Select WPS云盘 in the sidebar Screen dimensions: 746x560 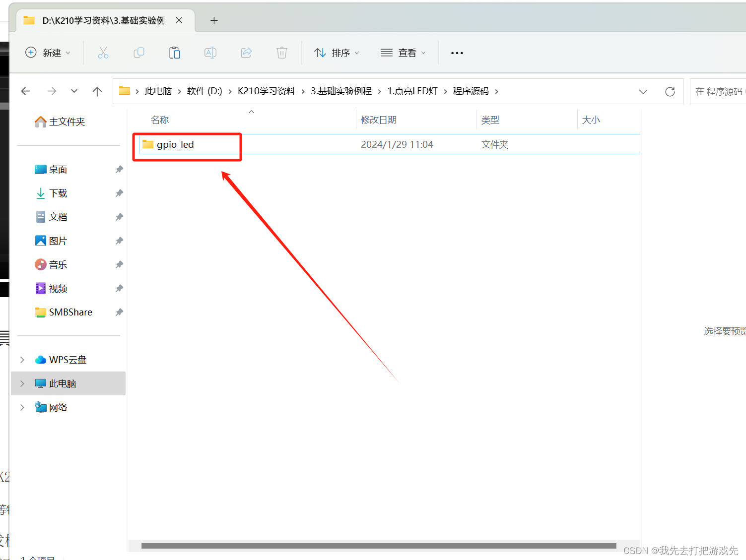61,360
